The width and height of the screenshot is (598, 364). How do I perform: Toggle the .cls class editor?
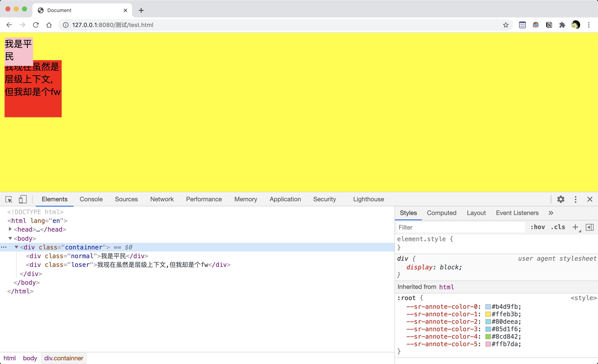pyautogui.click(x=558, y=227)
